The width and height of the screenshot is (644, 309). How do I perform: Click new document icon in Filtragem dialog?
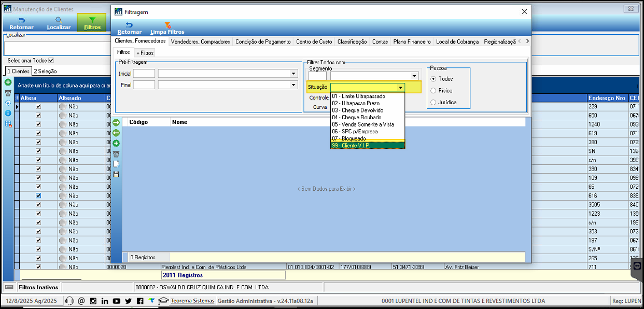[x=116, y=164]
